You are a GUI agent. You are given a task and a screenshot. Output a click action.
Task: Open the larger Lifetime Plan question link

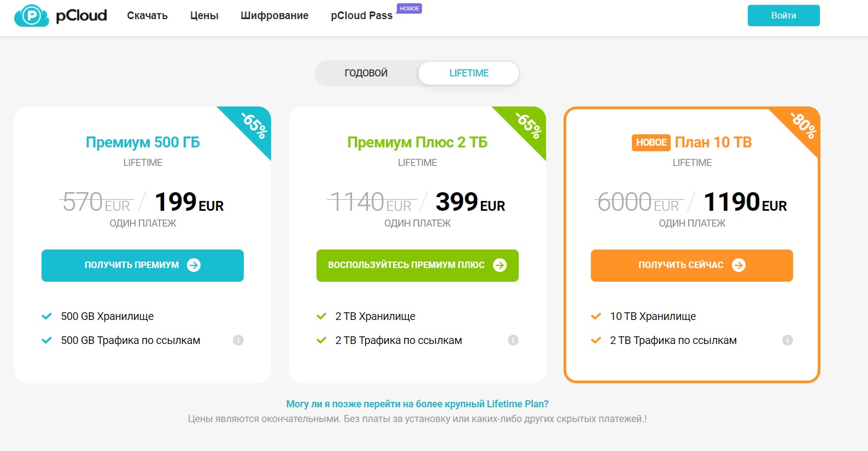[x=417, y=404]
